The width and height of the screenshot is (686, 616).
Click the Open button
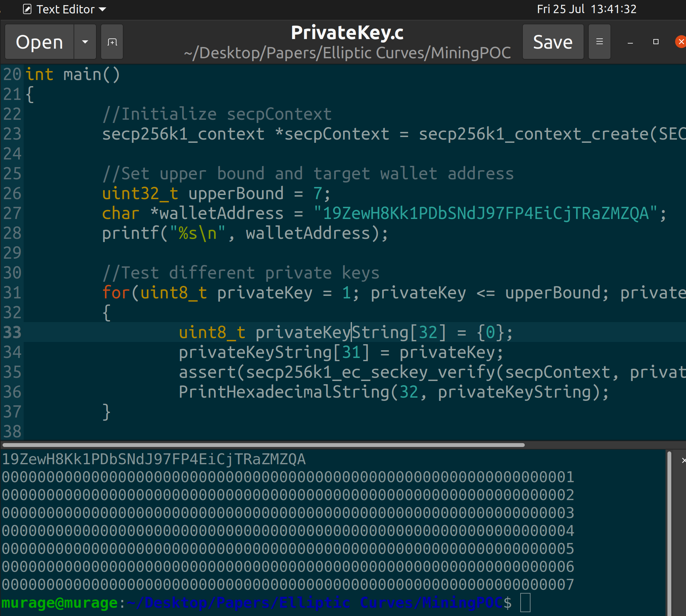pyautogui.click(x=40, y=42)
